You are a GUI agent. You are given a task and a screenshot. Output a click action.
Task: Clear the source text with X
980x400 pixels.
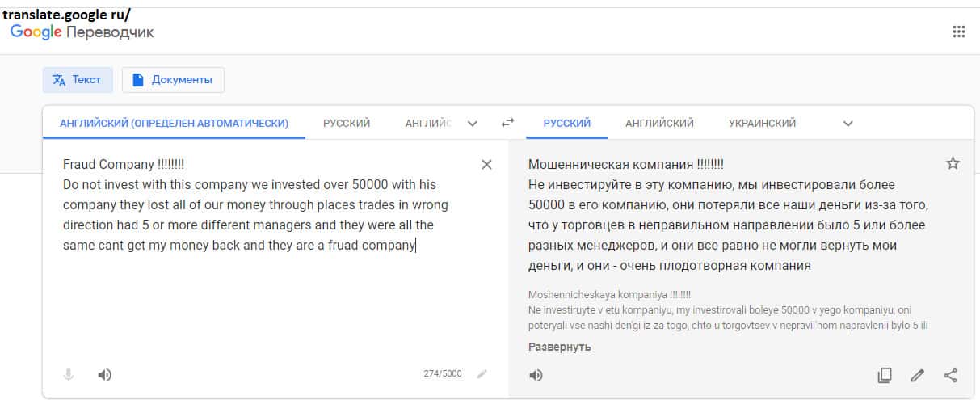[x=486, y=165]
